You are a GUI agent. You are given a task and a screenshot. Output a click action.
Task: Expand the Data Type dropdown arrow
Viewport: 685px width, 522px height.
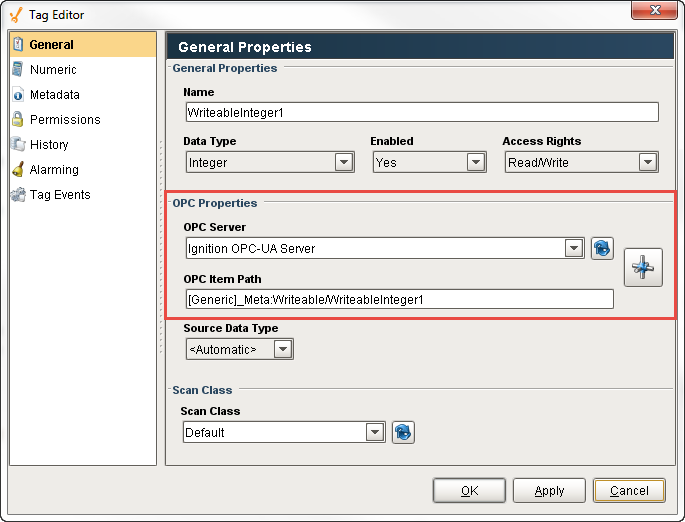coord(344,162)
